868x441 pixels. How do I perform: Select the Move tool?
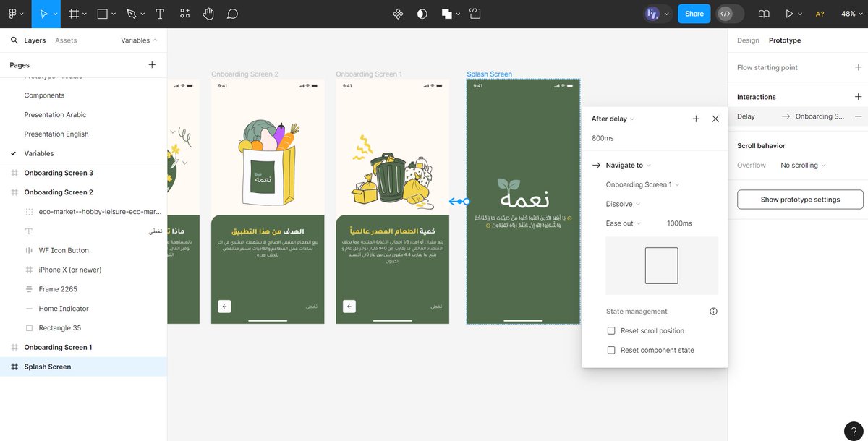click(43, 14)
